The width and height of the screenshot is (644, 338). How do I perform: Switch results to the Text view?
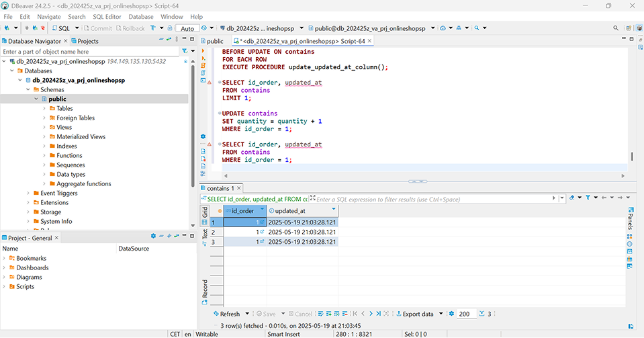(205, 234)
